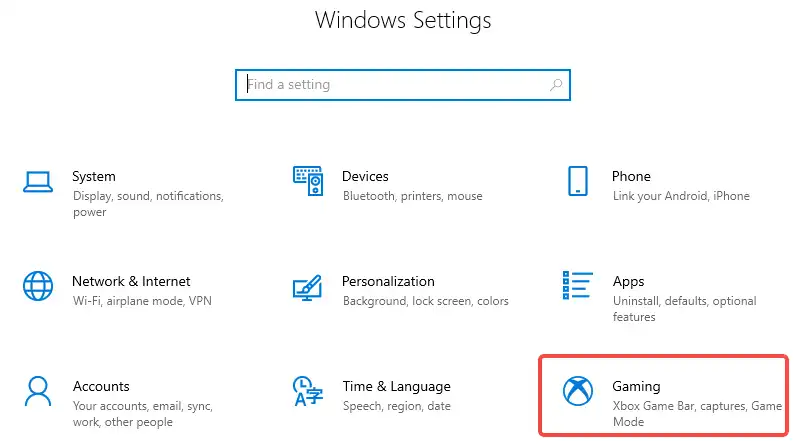
Task: Select the Network & Internet title
Action: [x=131, y=281]
